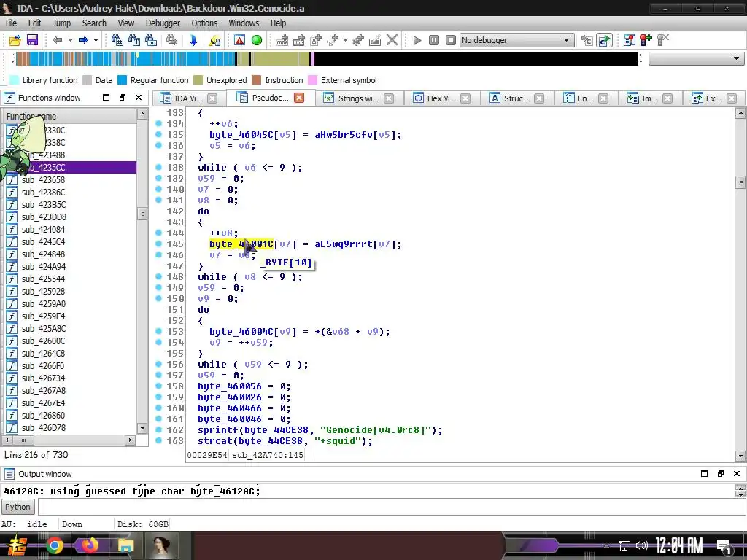Add breakpoint with red plus icon

coord(646,40)
